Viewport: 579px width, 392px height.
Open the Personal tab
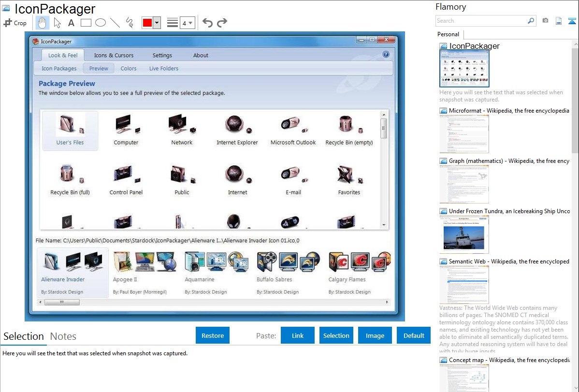click(x=448, y=34)
